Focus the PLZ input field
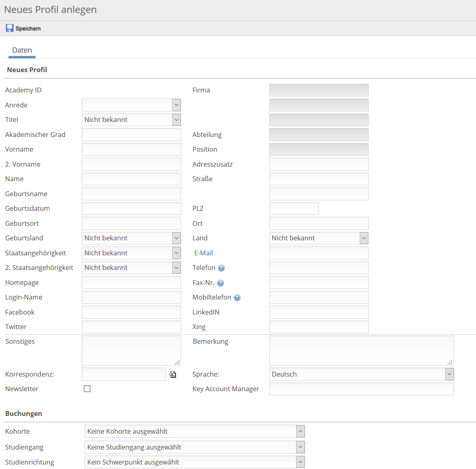This screenshot has width=476, height=469. point(294,208)
